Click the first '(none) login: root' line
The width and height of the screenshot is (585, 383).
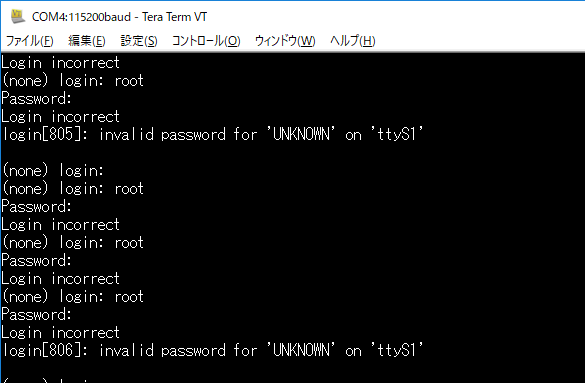pos(73,81)
